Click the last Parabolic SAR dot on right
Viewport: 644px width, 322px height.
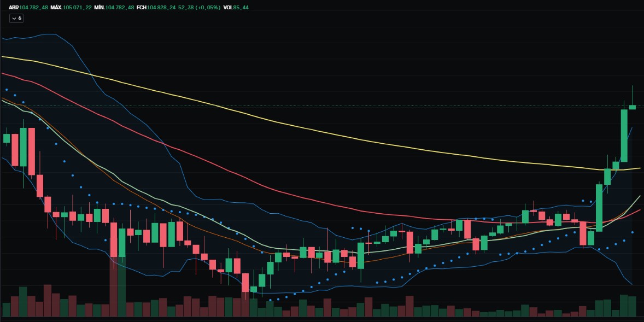point(633,232)
